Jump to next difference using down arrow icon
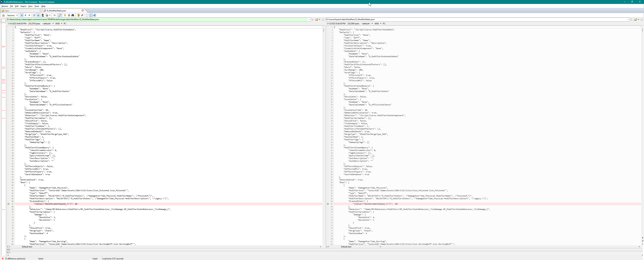Viewport: 644px width, 260px height. pyautogui.click(x=65, y=15)
